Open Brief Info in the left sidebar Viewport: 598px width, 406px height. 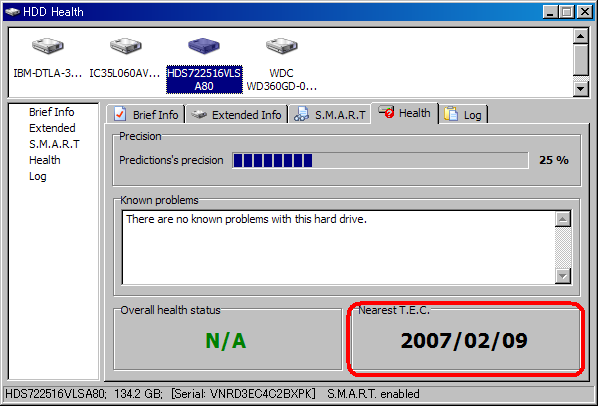pyautogui.click(x=51, y=112)
